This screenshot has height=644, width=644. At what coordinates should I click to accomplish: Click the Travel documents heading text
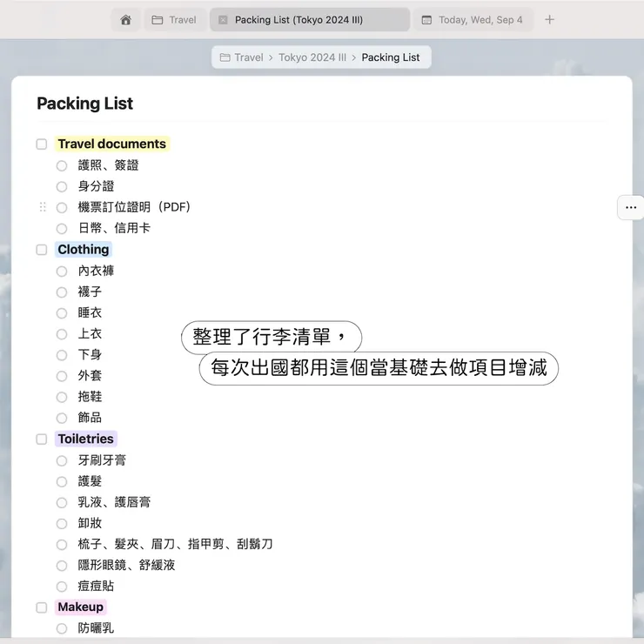(111, 144)
